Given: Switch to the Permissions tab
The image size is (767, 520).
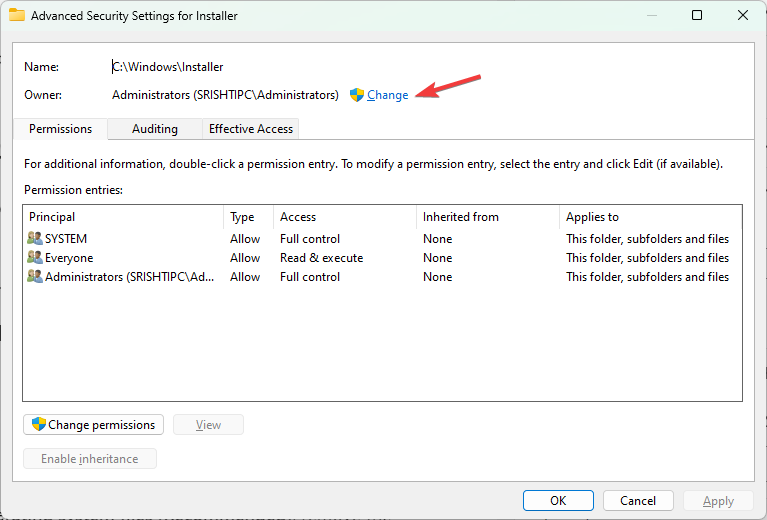Looking at the screenshot, I should point(60,129).
